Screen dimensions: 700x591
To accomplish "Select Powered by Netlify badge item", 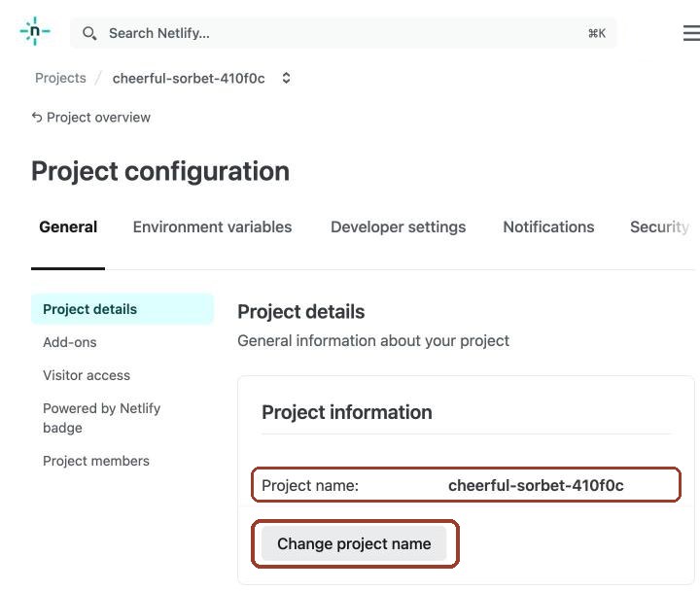I will coord(101,418).
